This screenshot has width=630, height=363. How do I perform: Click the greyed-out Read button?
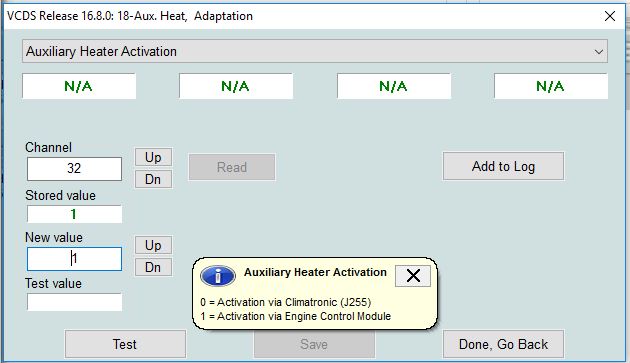pos(232,167)
